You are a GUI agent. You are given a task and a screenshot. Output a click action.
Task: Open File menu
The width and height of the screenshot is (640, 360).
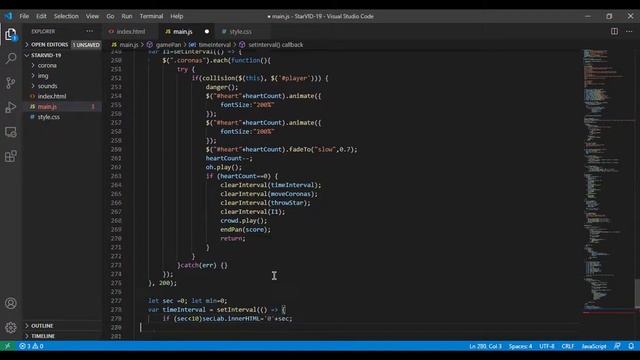coord(24,16)
